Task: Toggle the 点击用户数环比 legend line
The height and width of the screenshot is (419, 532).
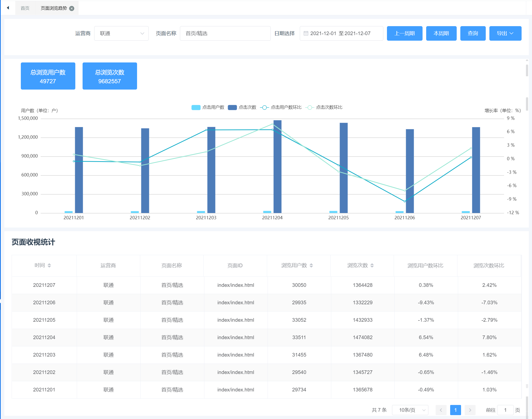Action: [x=281, y=107]
